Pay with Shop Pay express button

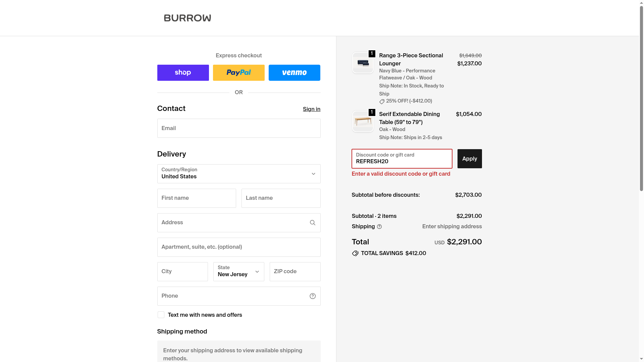(183, 73)
